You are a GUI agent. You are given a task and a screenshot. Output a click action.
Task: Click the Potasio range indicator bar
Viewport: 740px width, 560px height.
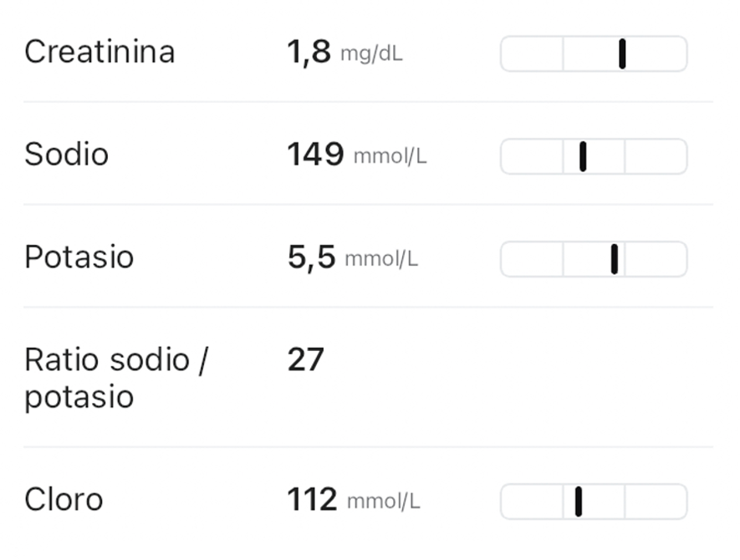[x=593, y=259]
